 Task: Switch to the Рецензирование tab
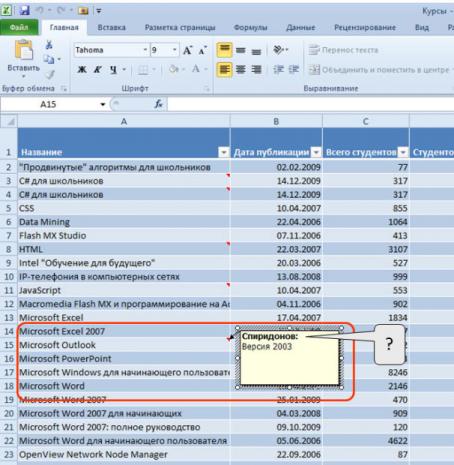tap(365, 27)
